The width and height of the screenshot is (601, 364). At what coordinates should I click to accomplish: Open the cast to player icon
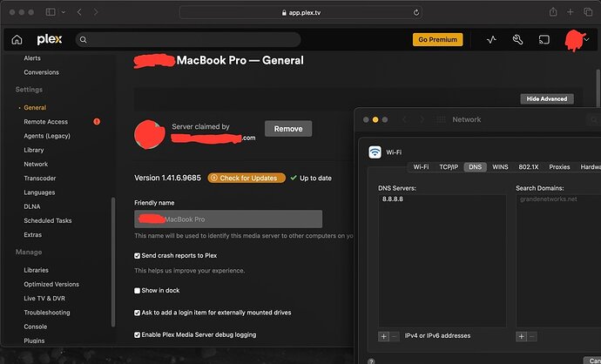pos(544,39)
